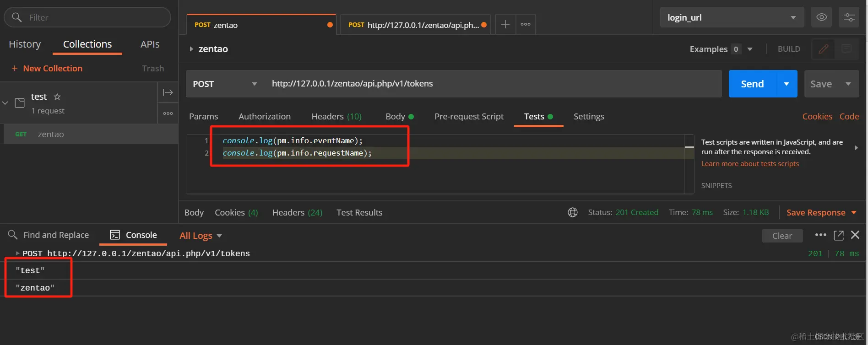Expand POST tokens console log entry

click(17, 253)
